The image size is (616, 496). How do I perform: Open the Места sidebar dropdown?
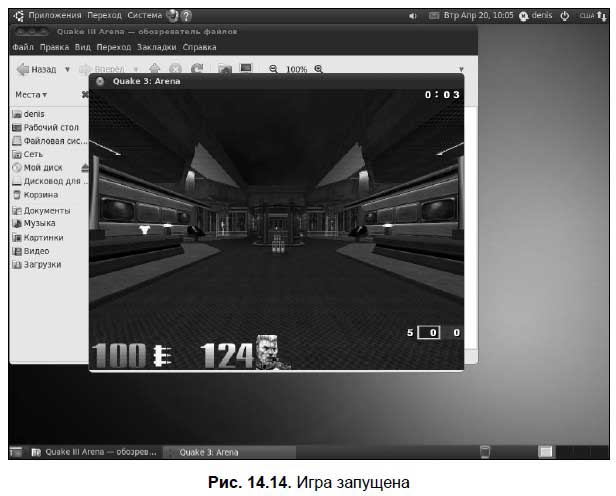click(31, 95)
